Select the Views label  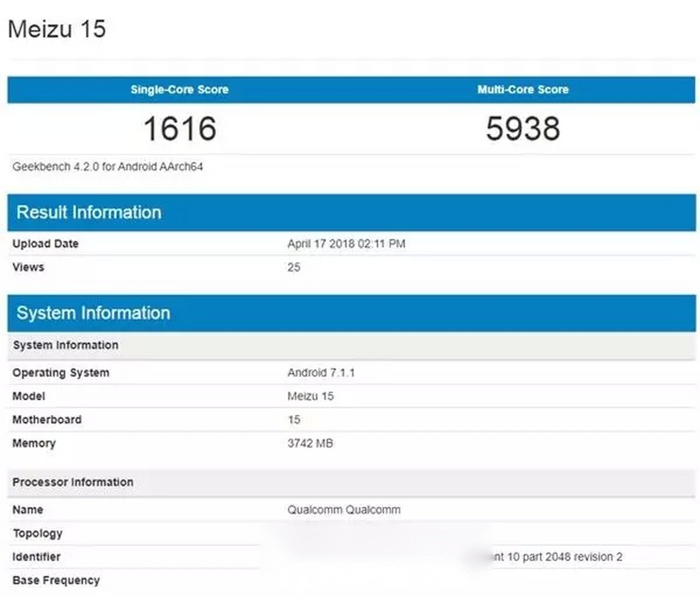tap(28, 267)
